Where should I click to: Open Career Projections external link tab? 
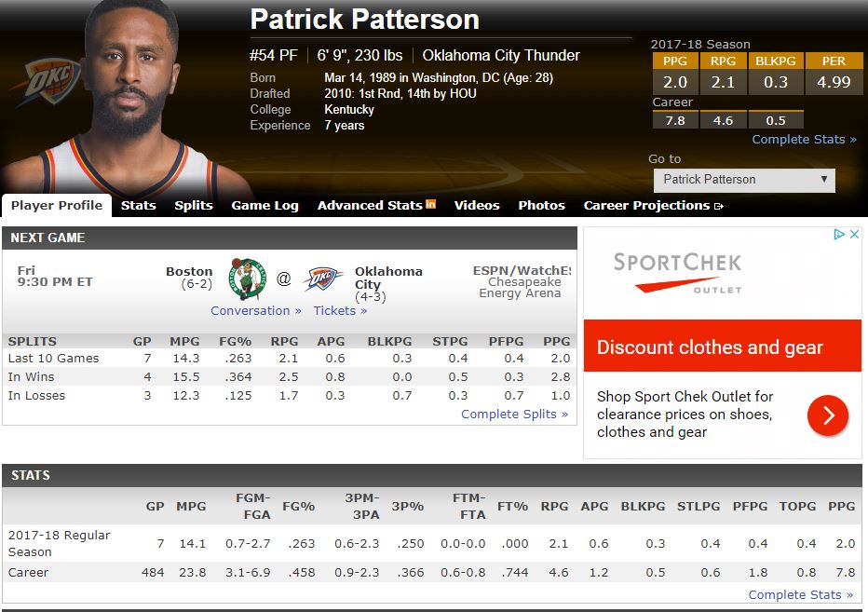(x=653, y=205)
